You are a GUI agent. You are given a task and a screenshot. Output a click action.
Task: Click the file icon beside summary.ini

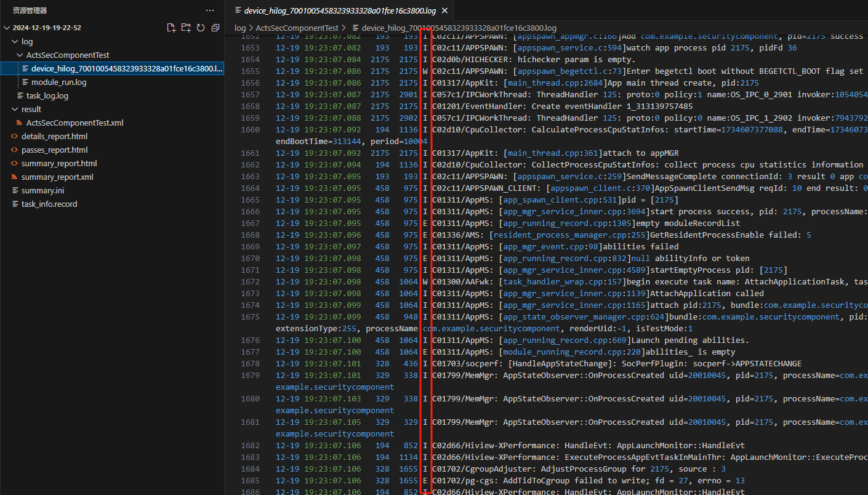(x=15, y=190)
